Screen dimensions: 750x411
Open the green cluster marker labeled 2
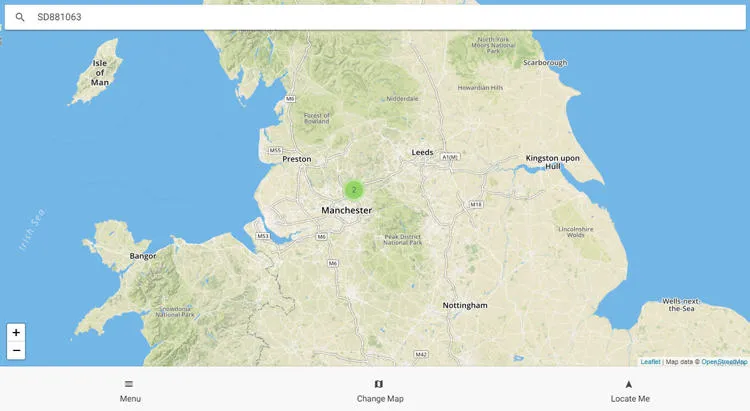pos(354,190)
